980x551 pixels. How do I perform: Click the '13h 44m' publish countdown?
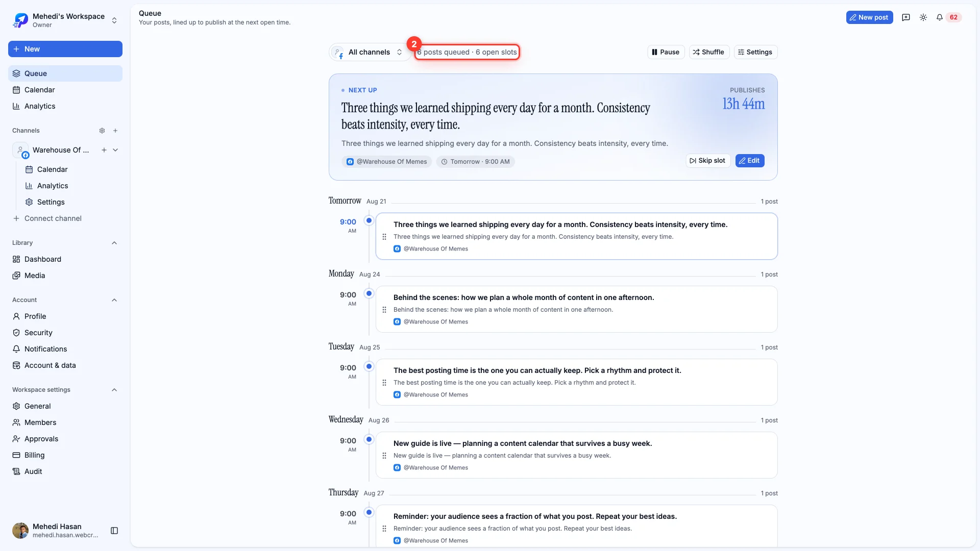743,104
